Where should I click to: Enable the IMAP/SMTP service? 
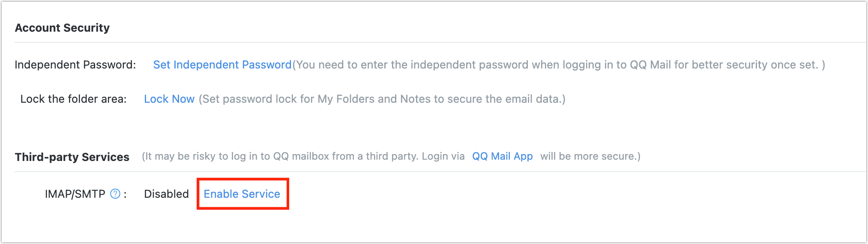[242, 194]
